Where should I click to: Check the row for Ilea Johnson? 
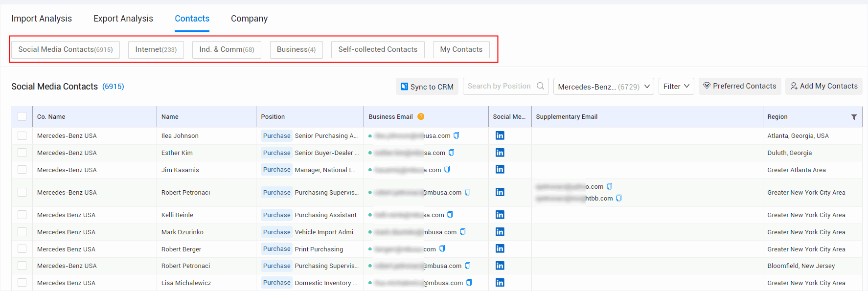(22, 135)
